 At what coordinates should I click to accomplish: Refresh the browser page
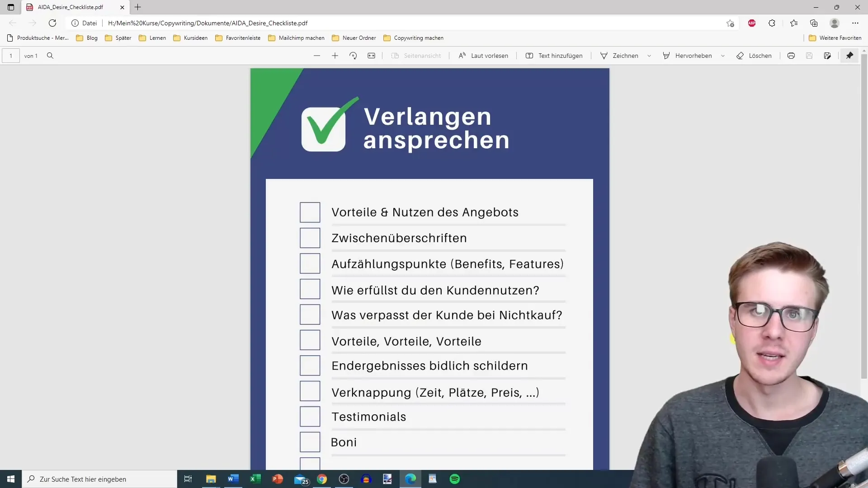pyautogui.click(x=52, y=23)
